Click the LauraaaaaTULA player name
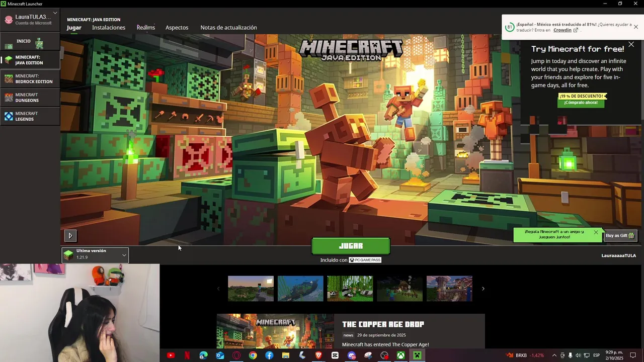 pos(619,255)
